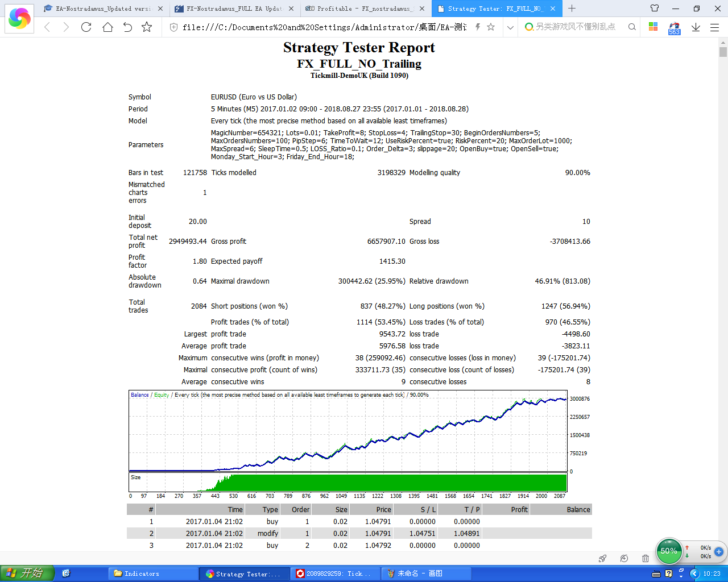
Task: Open the browser hamburger menu
Action: point(715,27)
